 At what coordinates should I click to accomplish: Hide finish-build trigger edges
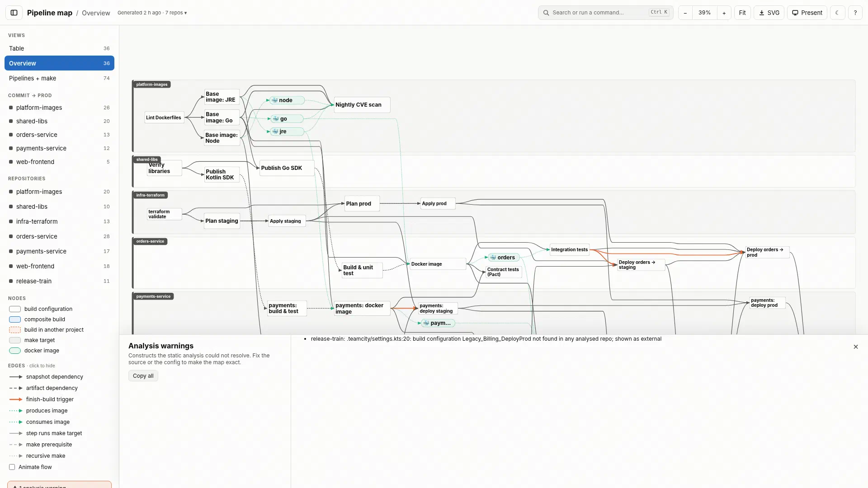pyautogui.click(x=42, y=399)
